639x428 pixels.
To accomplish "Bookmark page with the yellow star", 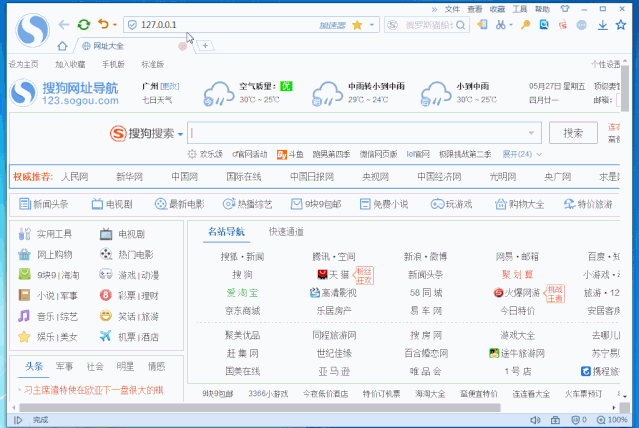I will (x=357, y=25).
